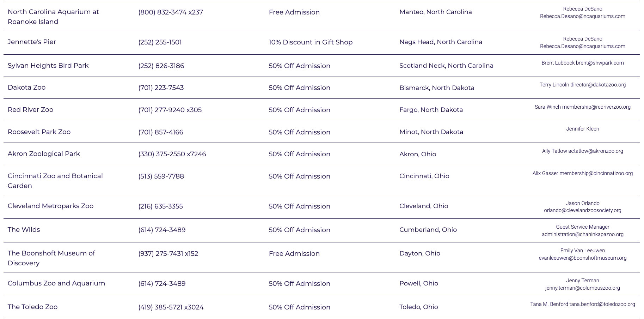
Task: Click The Toledo Zoo phone (419) 385-5721 x3024
Action: click(171, 307)
